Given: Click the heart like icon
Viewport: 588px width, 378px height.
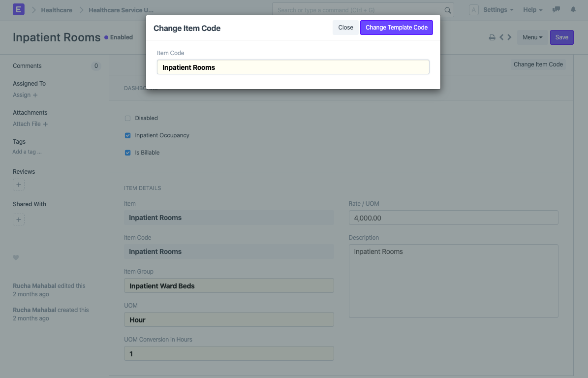Looking at the screenshot, I should 16,257.
